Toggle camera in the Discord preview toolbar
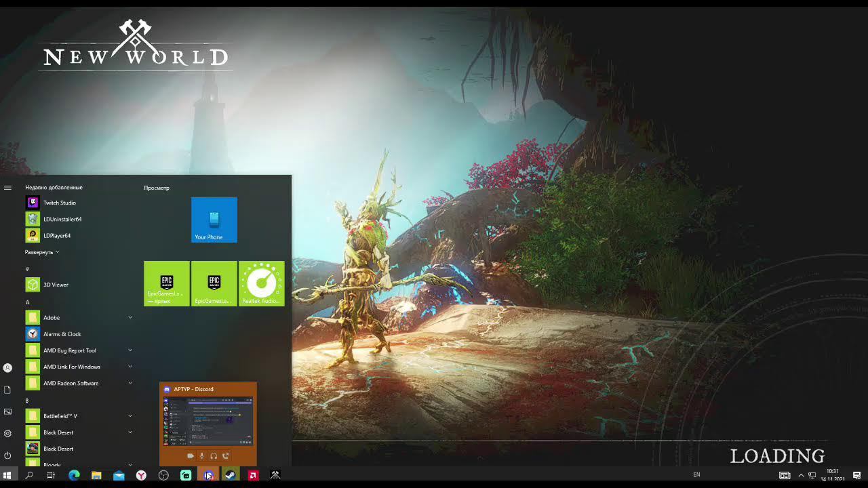The image size is (868, 488). point(190,456)
